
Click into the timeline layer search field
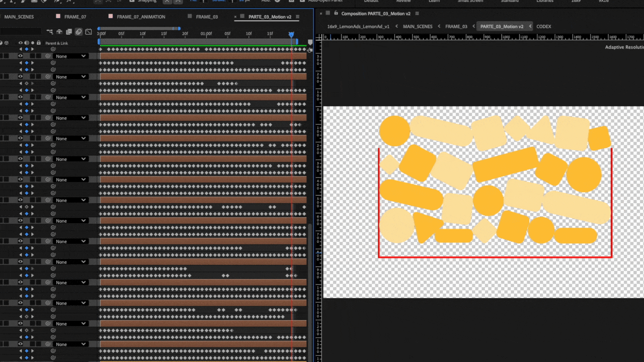pos(20,32)
